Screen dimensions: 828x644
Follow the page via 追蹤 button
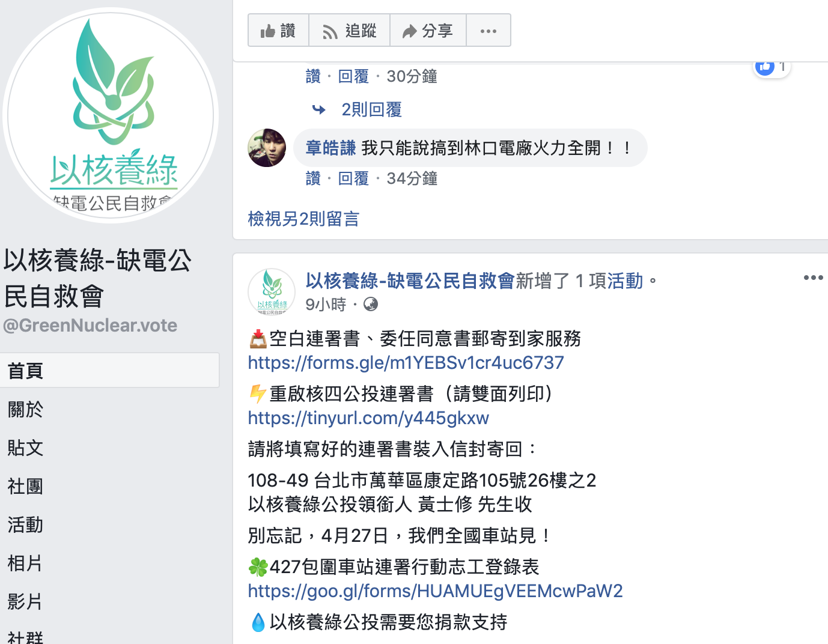(349, 30)
